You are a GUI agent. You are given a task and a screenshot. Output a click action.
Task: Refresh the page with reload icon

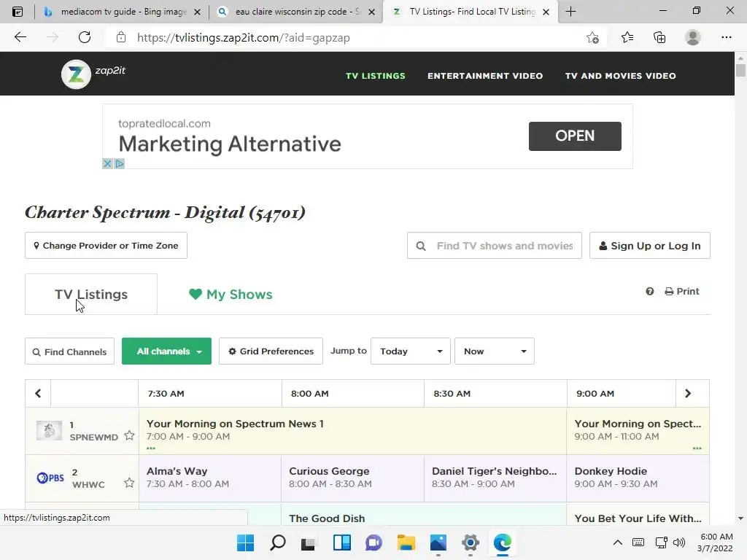(x=85, y=37)
